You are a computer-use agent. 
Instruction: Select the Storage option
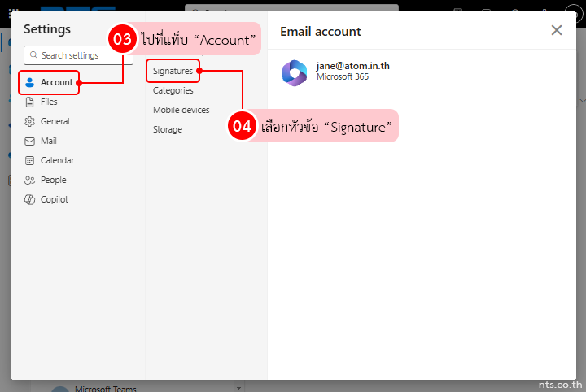[x=168, y=129]
